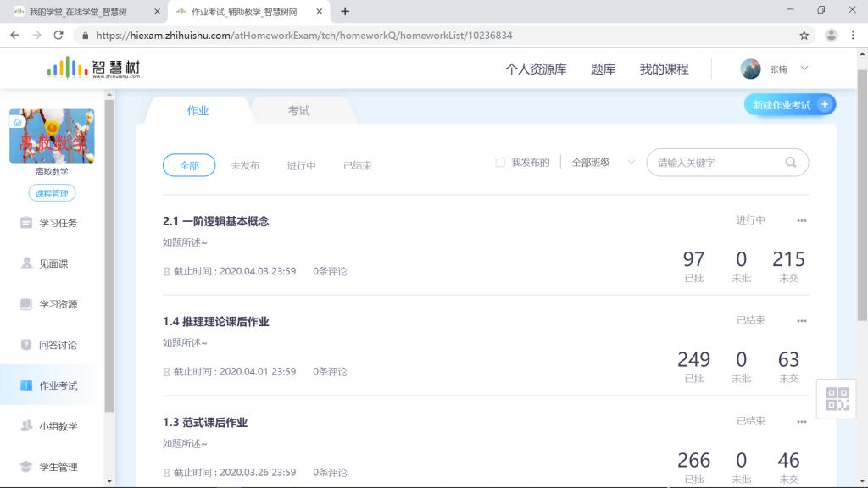Viewport: 868px width, 488px height.
Task: Click the search magnifier icon
Action: 791,163
